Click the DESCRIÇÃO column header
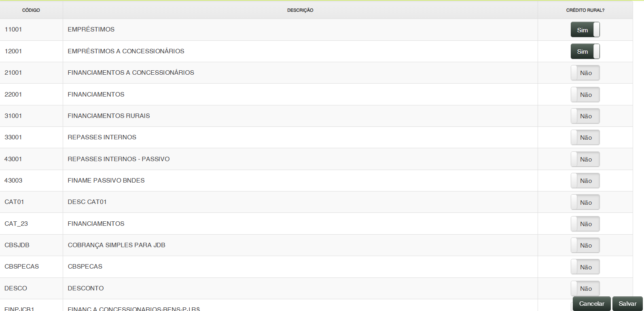This screenshot has width=644, height=311. pyautogui.click(x=300, y=10)
